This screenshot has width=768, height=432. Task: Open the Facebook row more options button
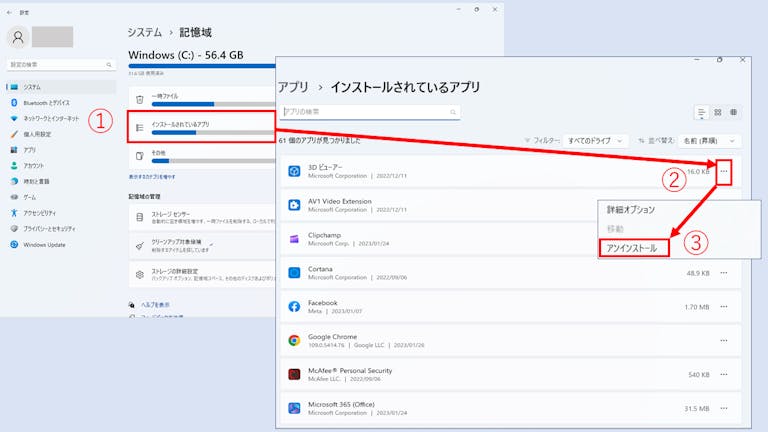(x=723, y=307)
